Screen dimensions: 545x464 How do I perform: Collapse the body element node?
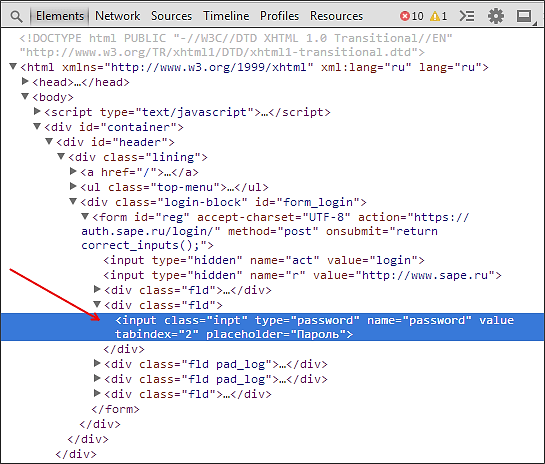click(25, 96)
